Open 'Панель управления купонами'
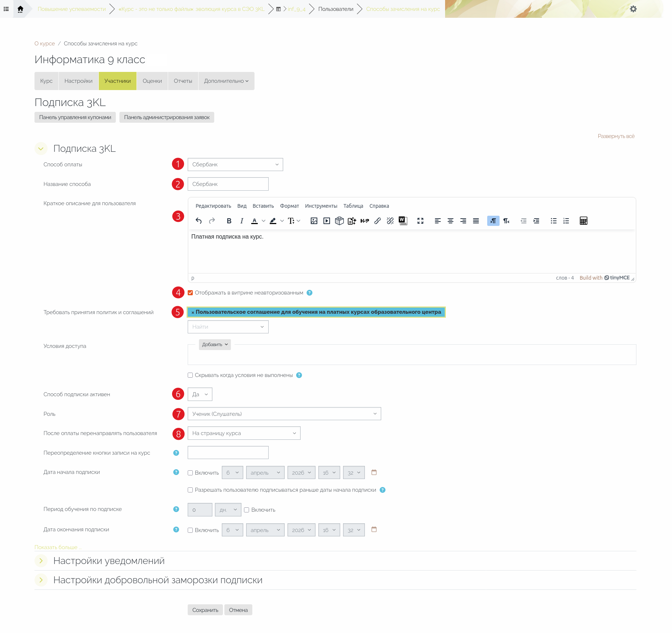Screen dimensions: 672x633 point(75,117)
